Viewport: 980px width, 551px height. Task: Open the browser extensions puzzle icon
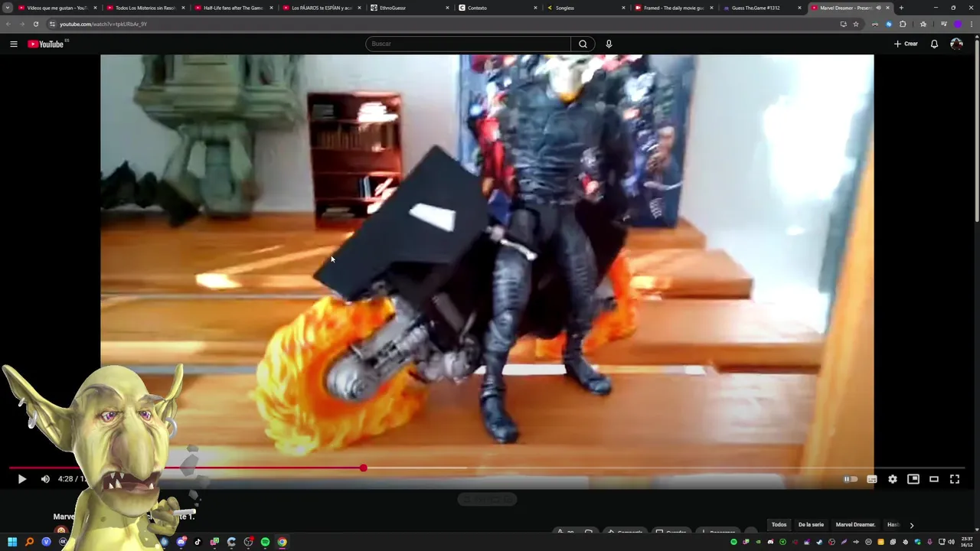click(903, 24)
